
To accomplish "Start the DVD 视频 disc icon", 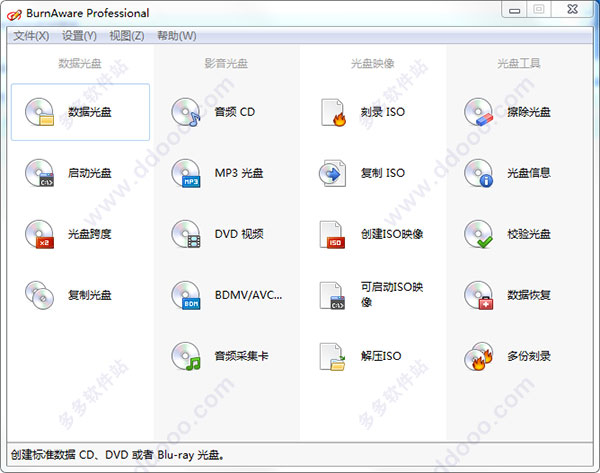I will pyautogui.click(x=186, y=234).
